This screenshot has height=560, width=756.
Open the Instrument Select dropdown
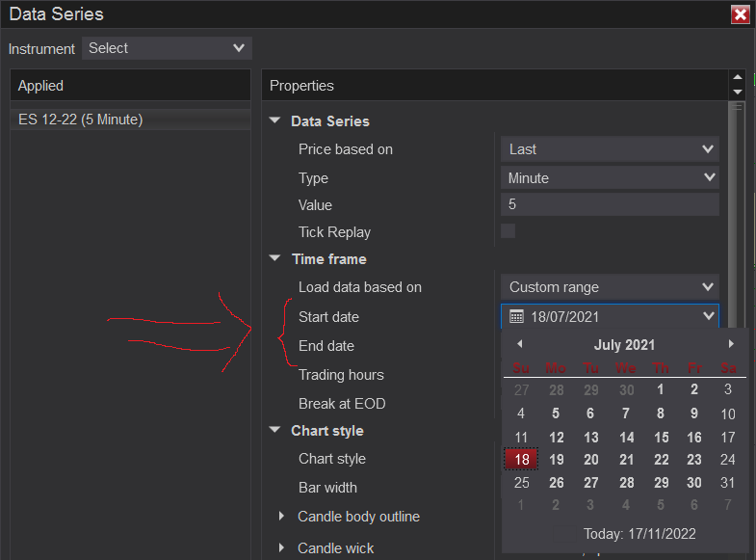[167, 48]
